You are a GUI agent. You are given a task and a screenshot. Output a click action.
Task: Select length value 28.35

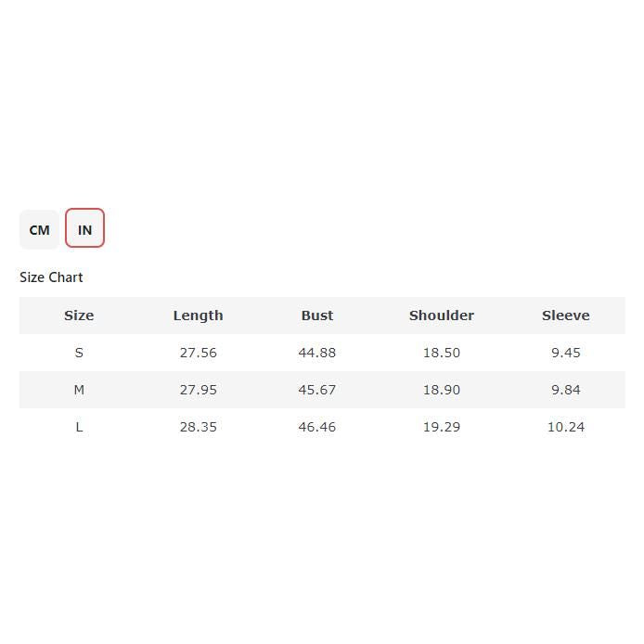(x=198, y=427)
